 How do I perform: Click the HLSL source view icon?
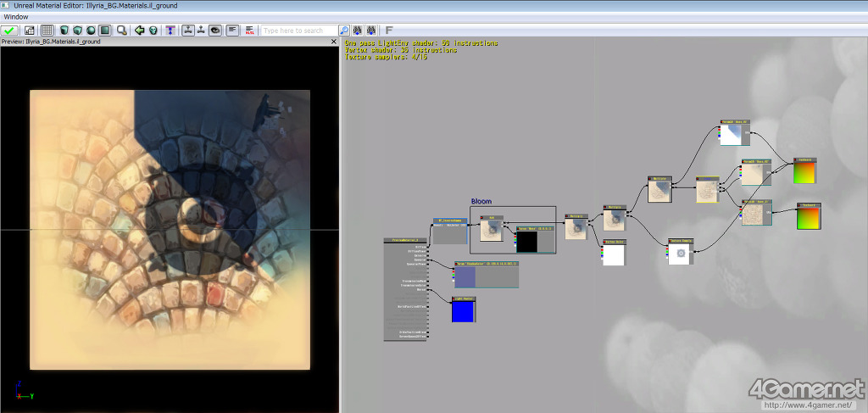[250, 31]
